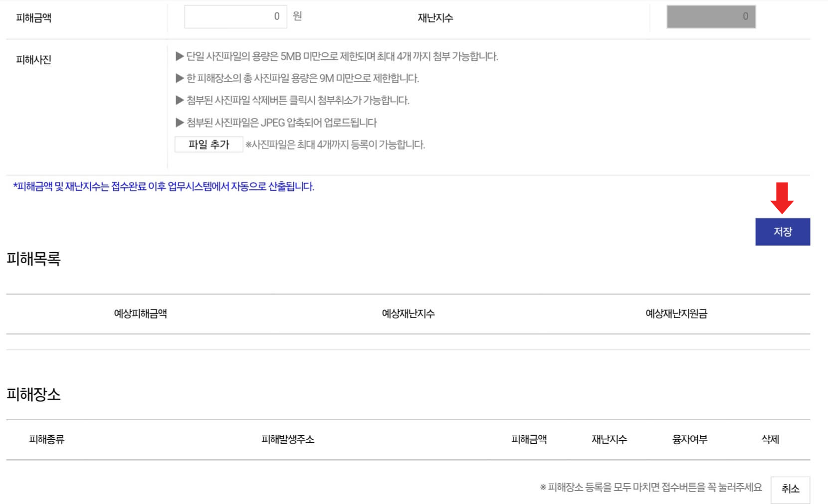The width and height of the screenshot is (828, 504).
Task: Click the 파일 추가 attach-file button
Action: 208,145
